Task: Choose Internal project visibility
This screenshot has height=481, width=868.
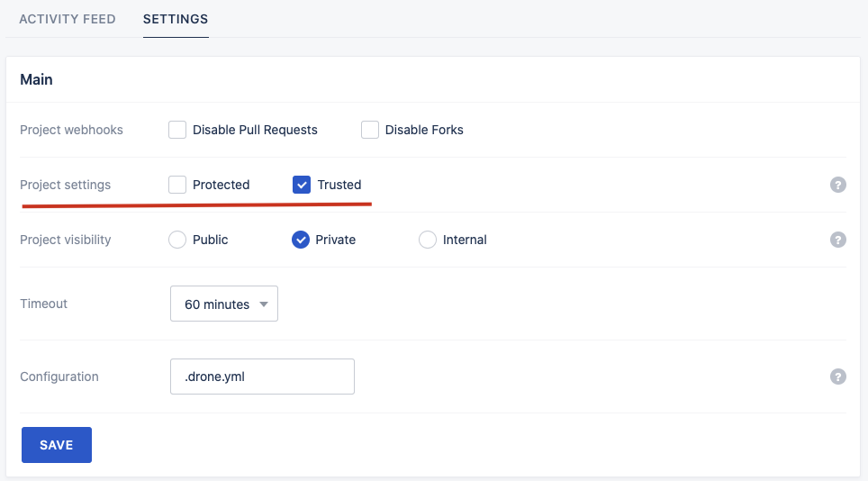Action: click(428, 240)
